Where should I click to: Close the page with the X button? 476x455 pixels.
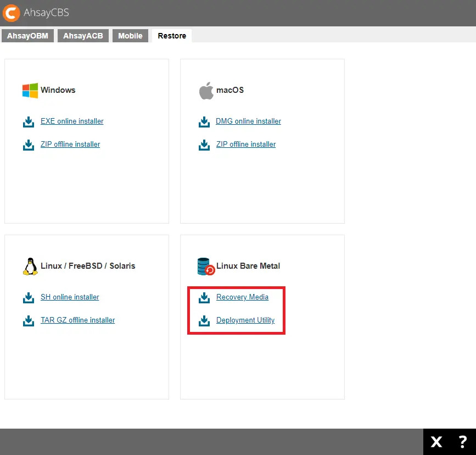[436, 442]
